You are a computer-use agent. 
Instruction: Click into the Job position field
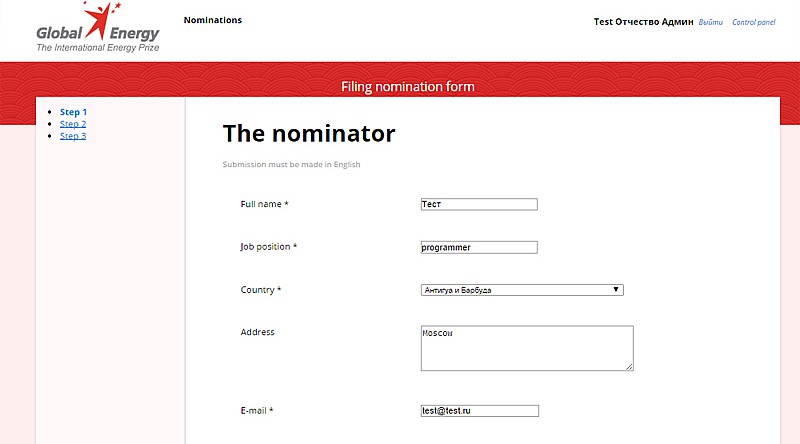(x=479, y=247)
